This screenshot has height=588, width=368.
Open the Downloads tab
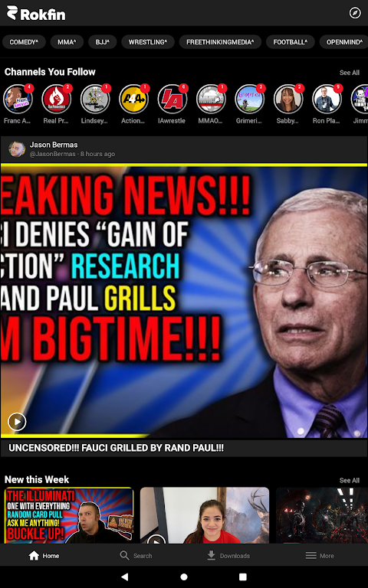[228, 555]
